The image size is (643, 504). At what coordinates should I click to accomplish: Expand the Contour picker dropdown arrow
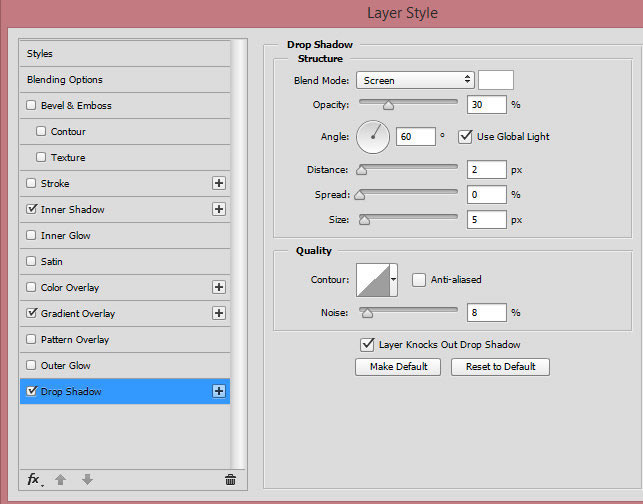(394, 280)
